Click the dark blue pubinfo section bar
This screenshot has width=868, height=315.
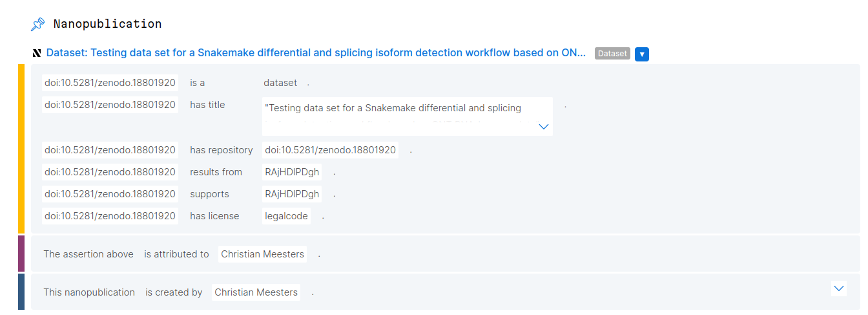pos(21,292)
